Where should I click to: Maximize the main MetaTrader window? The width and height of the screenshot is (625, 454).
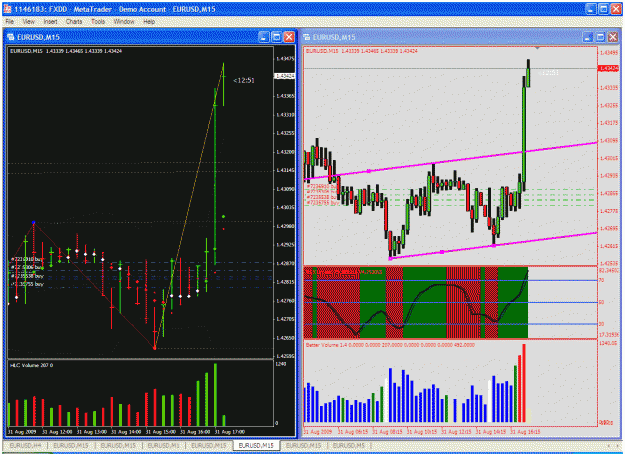click(x=603, y=9)
